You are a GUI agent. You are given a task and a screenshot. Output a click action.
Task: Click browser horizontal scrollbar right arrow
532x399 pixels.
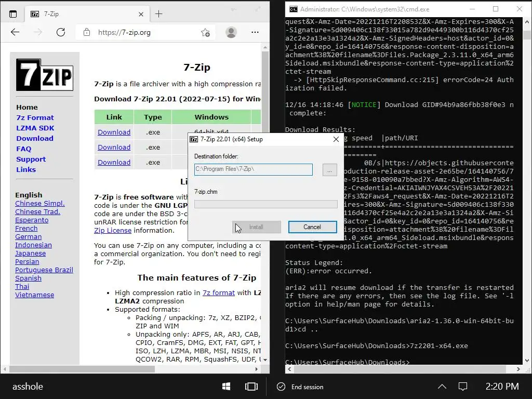tap(257, 369)
